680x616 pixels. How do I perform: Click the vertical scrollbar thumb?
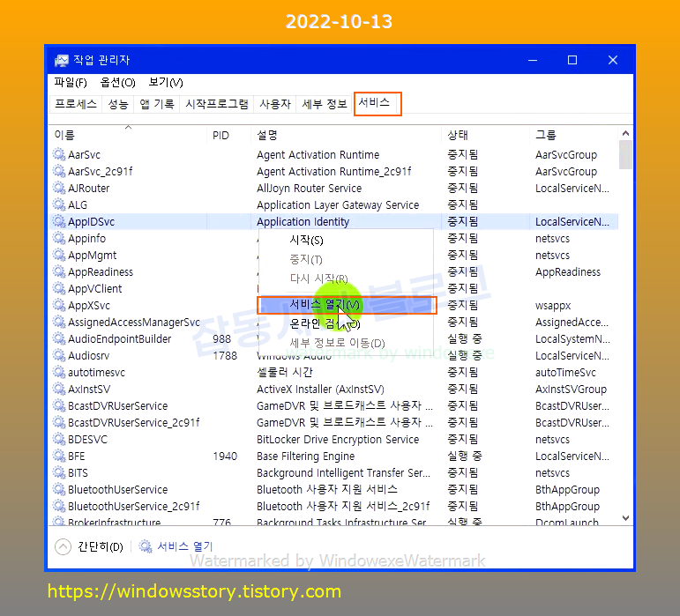[625, 155]
